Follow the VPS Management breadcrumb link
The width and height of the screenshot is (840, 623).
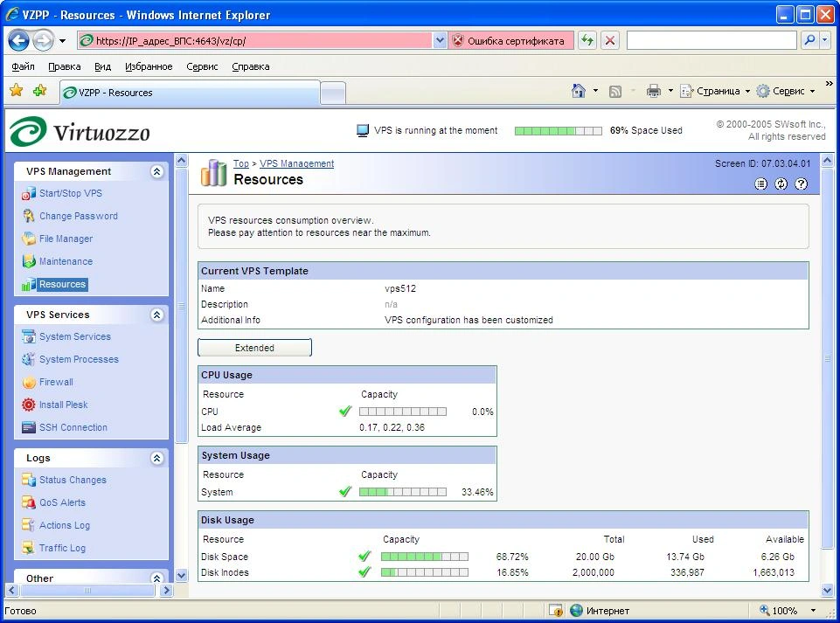(297, 163)
